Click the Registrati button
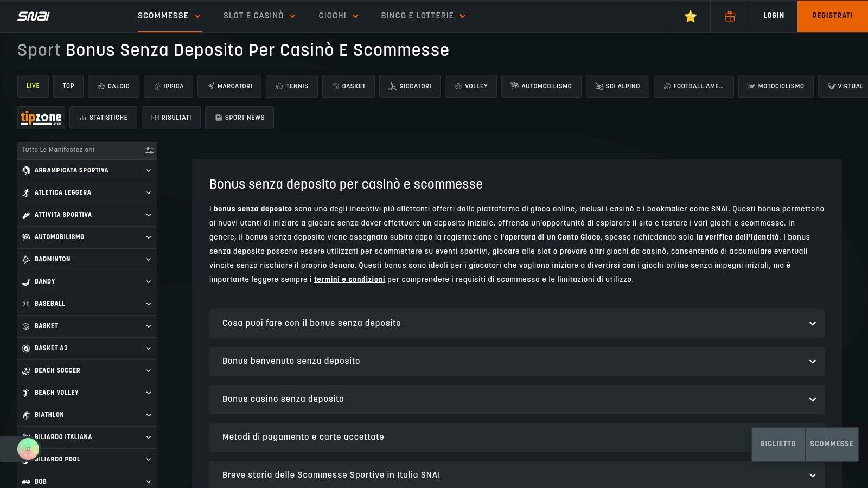The width and height of the screenshot is (868, 488). tap(833, 16)
